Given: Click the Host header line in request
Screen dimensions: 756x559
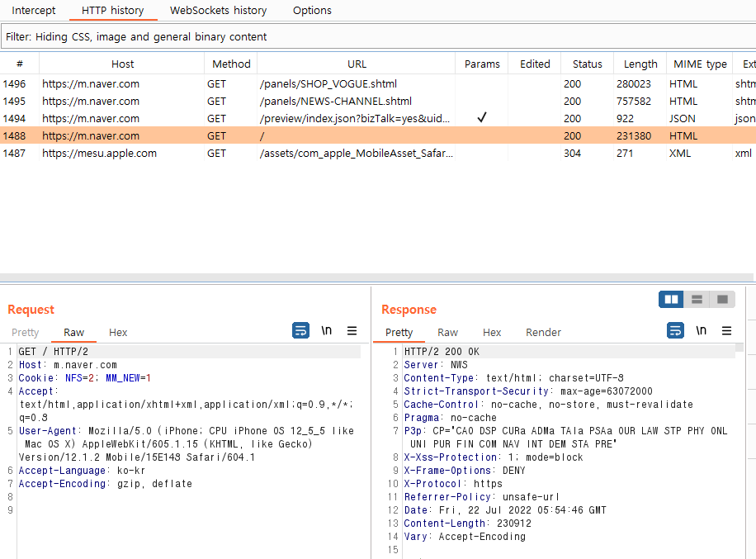Looking at the screenshot, I should point(68,365).
